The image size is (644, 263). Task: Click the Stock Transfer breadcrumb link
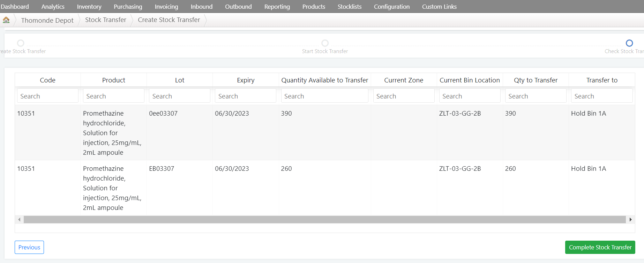coord(106,20)
